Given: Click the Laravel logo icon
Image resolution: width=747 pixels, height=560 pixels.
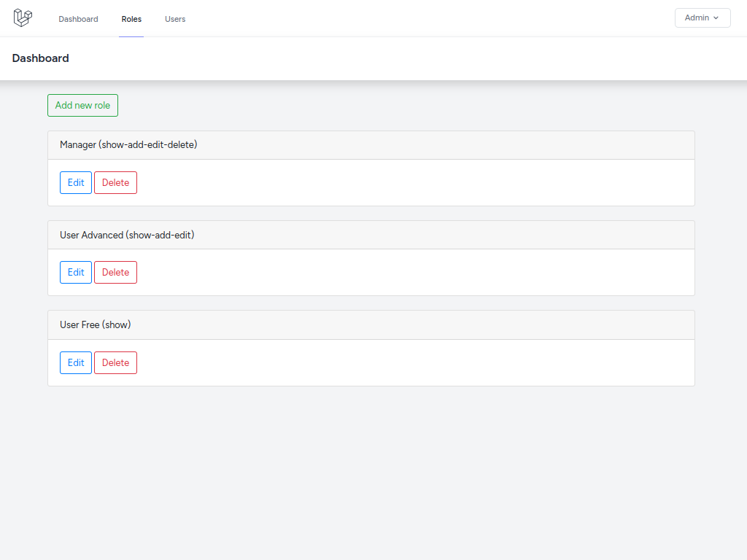Looking at the screenshot, I should (x=22, y=17).
